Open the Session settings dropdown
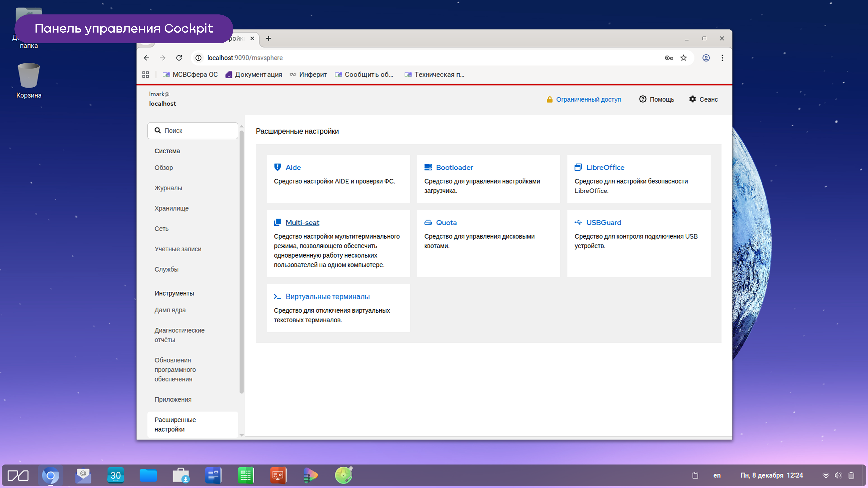Viewport: 868px width, 488px height. tap(704, 99)
